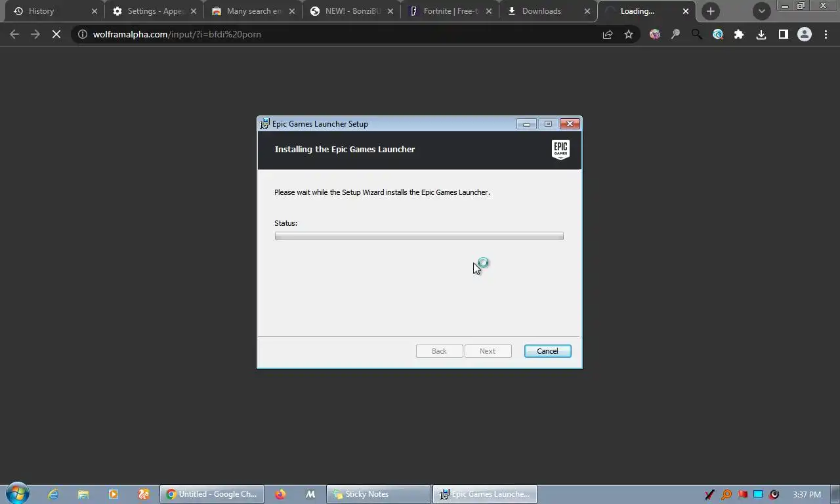Close the History tab
This screenshot has height=504, width=840.
coord(94,11)
